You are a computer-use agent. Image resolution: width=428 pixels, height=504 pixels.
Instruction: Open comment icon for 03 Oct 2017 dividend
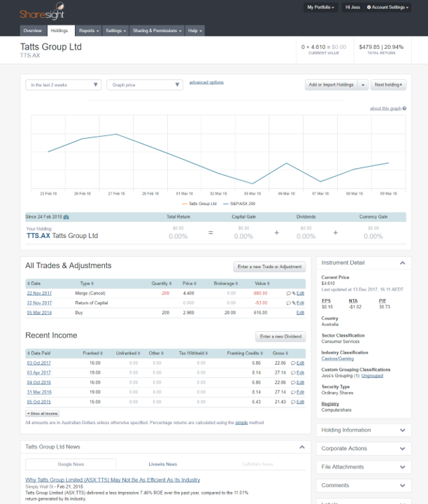(293, 363)
